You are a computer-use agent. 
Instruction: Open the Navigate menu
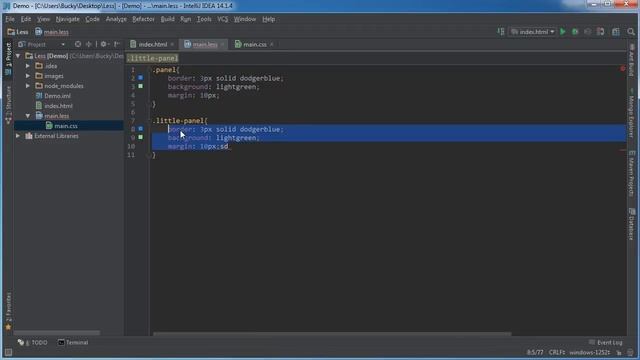click(x=67, y=19)
